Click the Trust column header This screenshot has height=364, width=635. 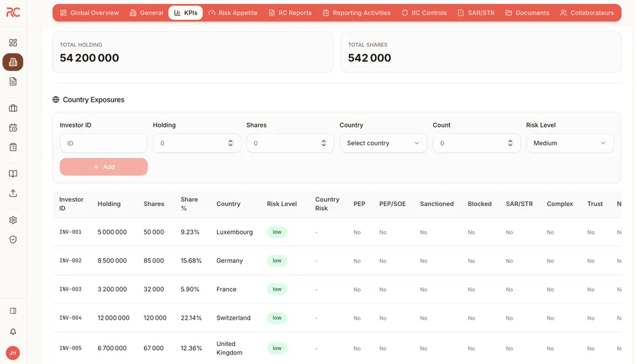coord(595,204)
